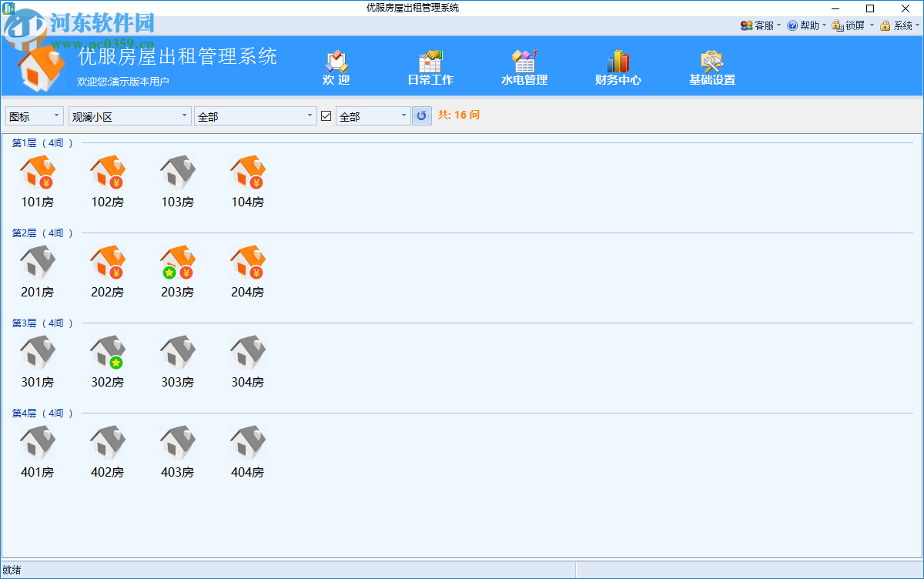This screenshot has width=924, height=579.
Task: Open the 水电管理 utilities management module
Action: tap(524, 66)
